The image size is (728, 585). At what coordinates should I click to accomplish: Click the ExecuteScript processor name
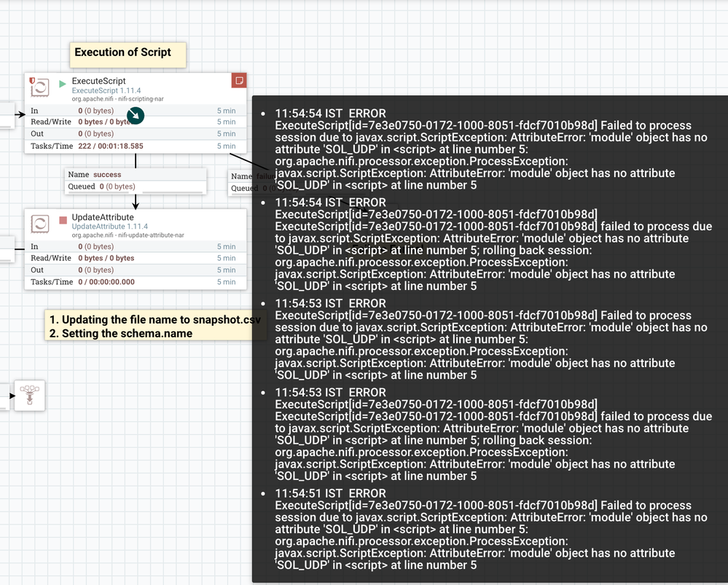point(98,81)
